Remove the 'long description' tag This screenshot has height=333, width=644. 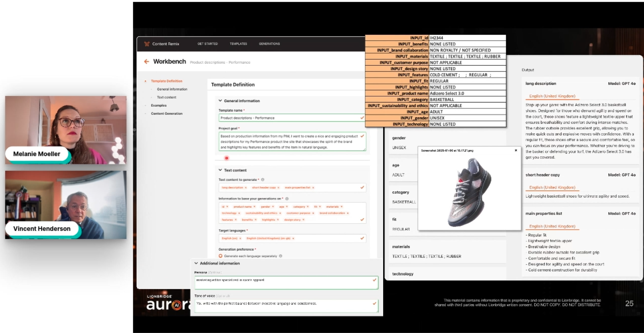pyautogui.click(x=246, y=188)
